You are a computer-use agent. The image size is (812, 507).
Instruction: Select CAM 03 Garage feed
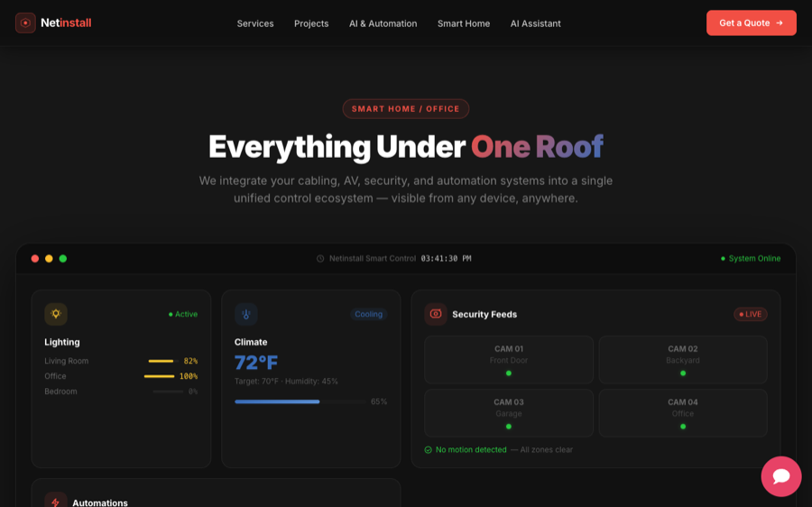509,413
